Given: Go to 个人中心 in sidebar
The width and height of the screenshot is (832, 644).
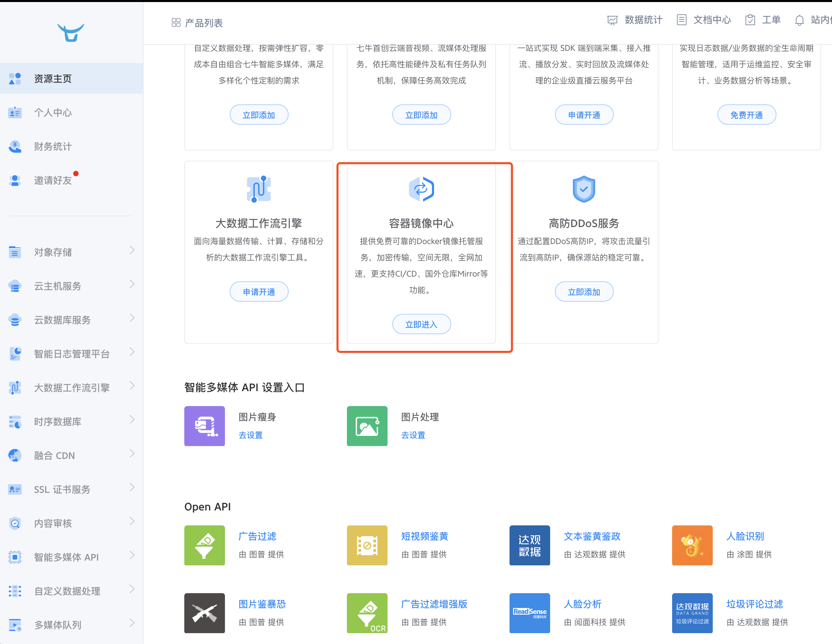Looking at the screenshot, I should coord(53,113).
